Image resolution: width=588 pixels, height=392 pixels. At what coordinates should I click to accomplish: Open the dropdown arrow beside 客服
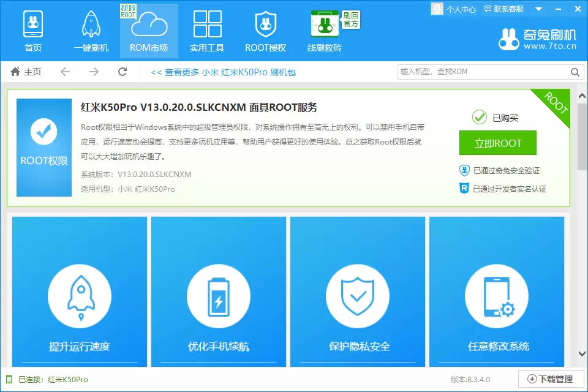pyautogui.click(x=538, y=9)
